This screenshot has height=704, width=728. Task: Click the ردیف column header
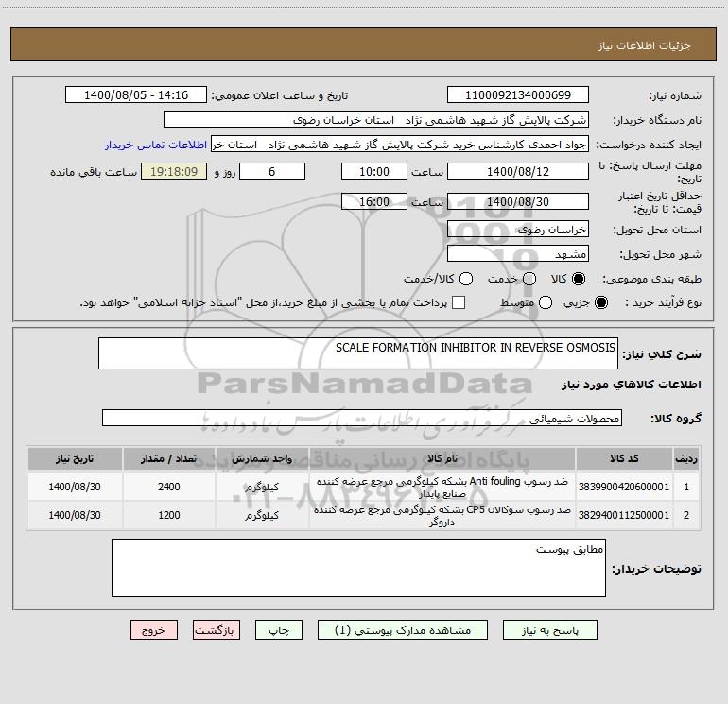click(686, 458)
